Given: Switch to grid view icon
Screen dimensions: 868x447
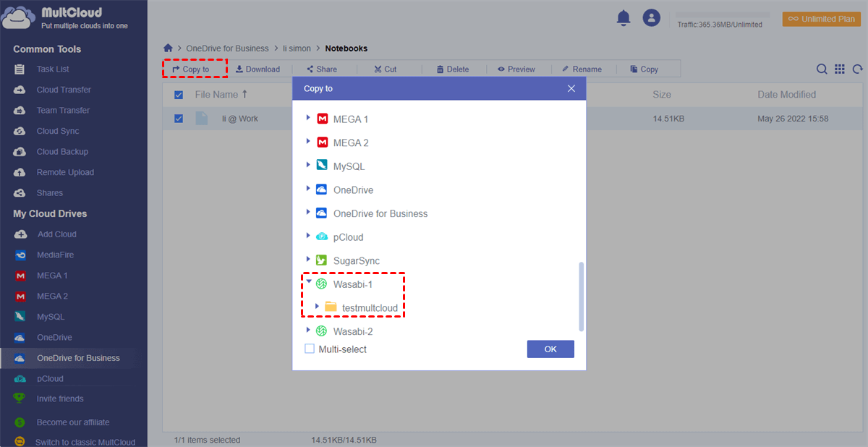Looking at the screenshot, I should [840, 69].
